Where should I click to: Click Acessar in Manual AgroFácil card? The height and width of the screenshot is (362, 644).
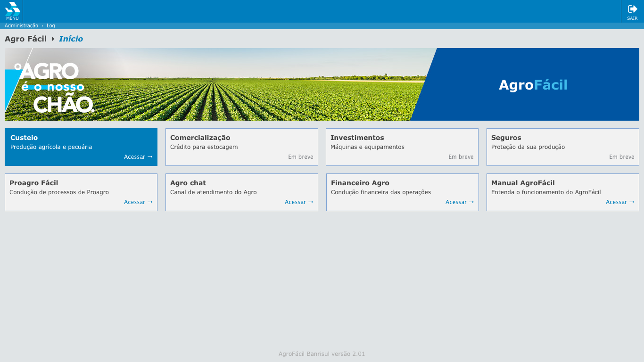point(620,202)
